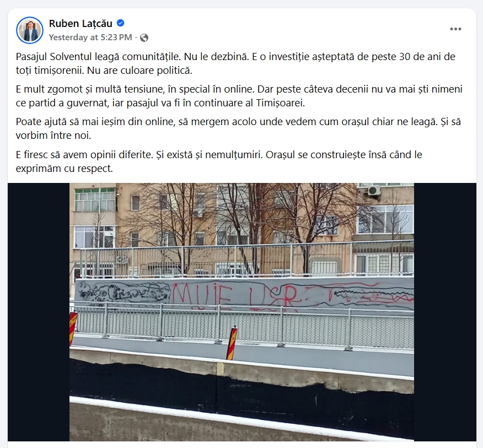The height and width of the screenshot is (448, 483).
Task: Click the paragraph starting 'Pasajul Solventul leagă'
Action: [x=235, y=63]
